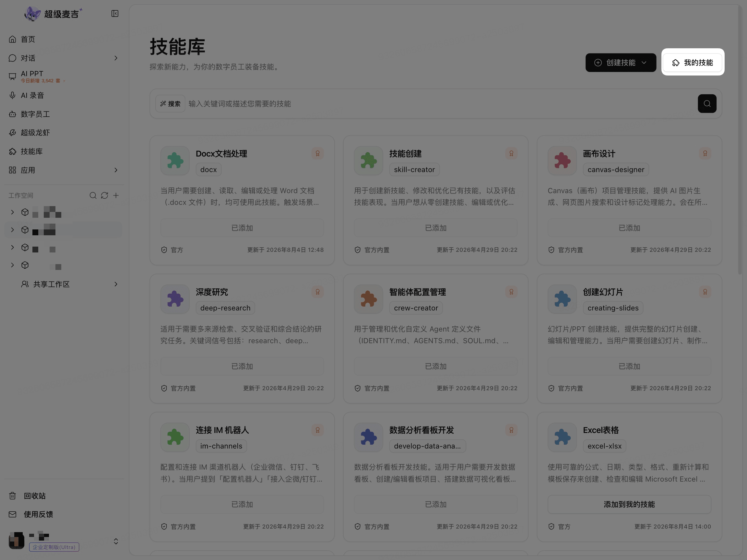Click the 我的技能 button
Image resolution: width=747 pixels, height=560 pixels.
pyautogui.click(x=693, y=63)
